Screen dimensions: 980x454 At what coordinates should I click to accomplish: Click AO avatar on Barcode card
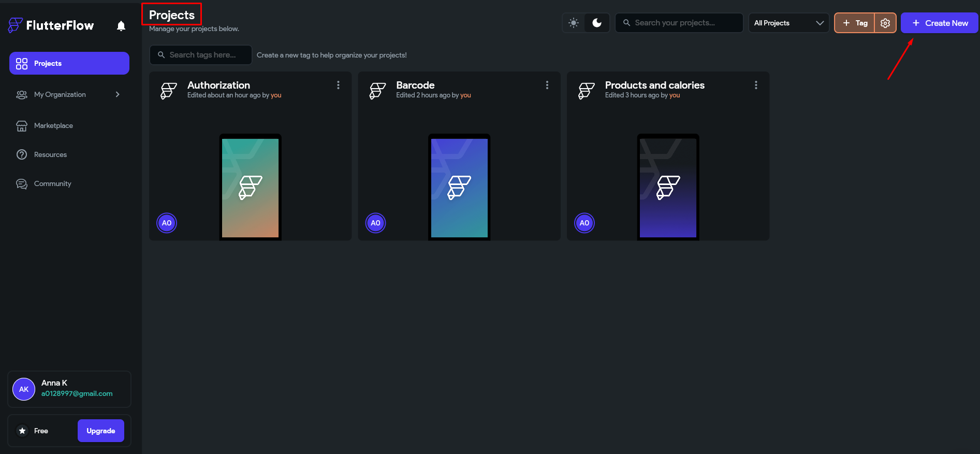click(375, 223)
